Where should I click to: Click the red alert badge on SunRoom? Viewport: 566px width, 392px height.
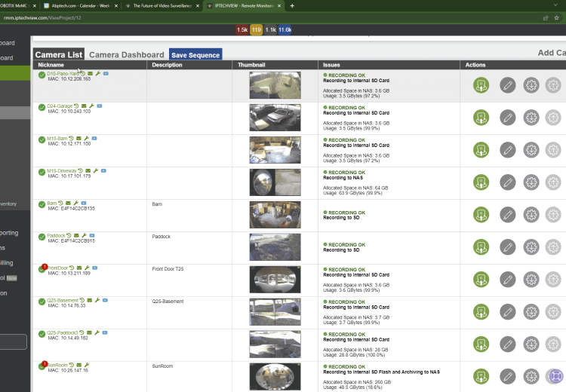click(x=45, y=363)
